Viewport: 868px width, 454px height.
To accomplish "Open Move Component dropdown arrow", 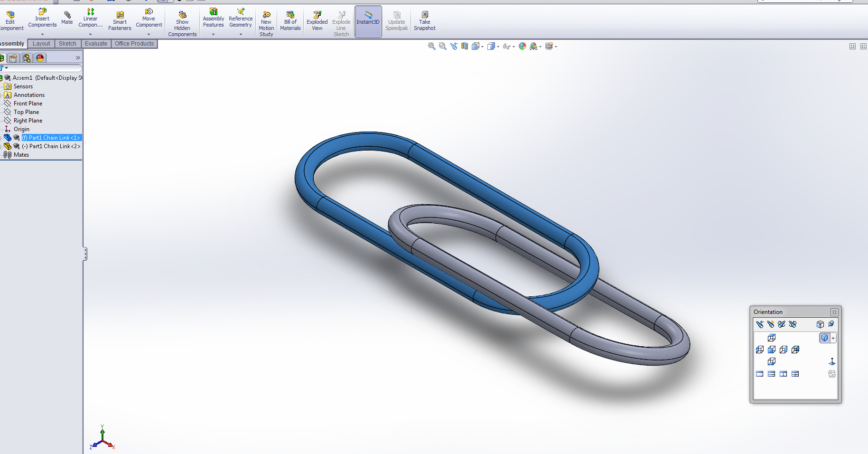I will (149, 34).
